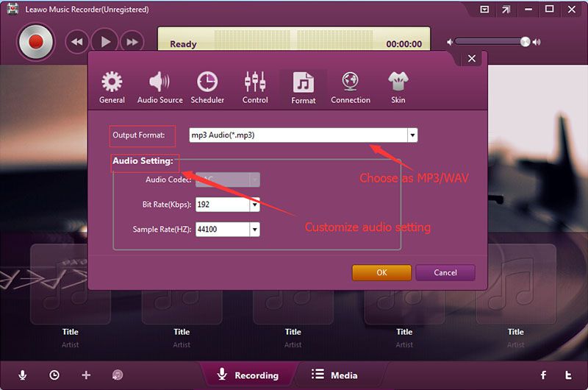
Task: Select the Format tab
Action: (304, 88)
